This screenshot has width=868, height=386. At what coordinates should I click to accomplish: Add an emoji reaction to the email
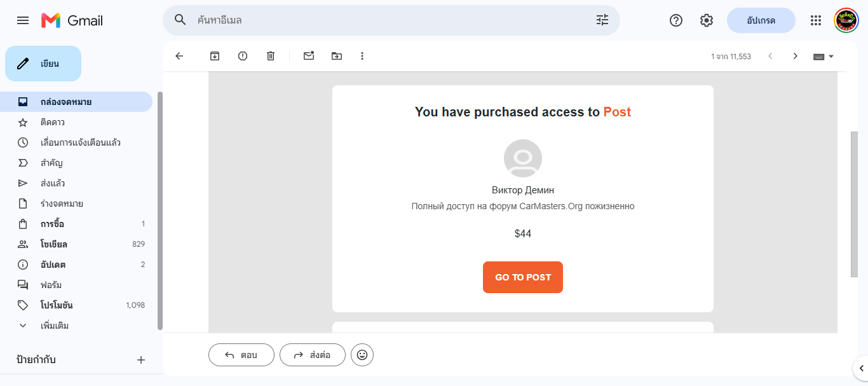362,355
